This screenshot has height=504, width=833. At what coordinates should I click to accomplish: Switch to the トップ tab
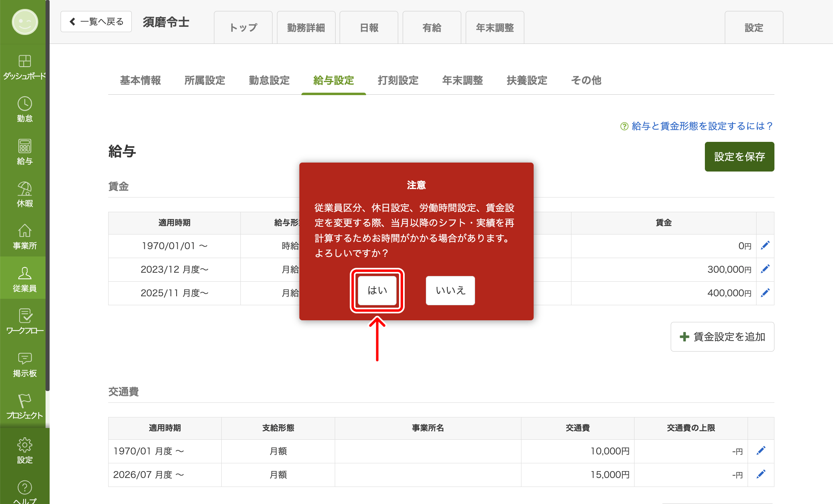tap(243, 28)
